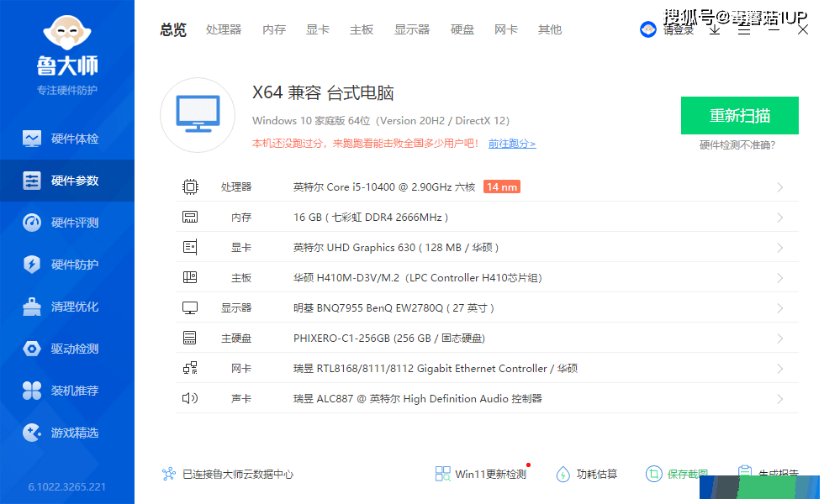The height and width of the screenshot is (504, 824).
Task: Expand the 声卡 row chevron
Action: (780, 399)
